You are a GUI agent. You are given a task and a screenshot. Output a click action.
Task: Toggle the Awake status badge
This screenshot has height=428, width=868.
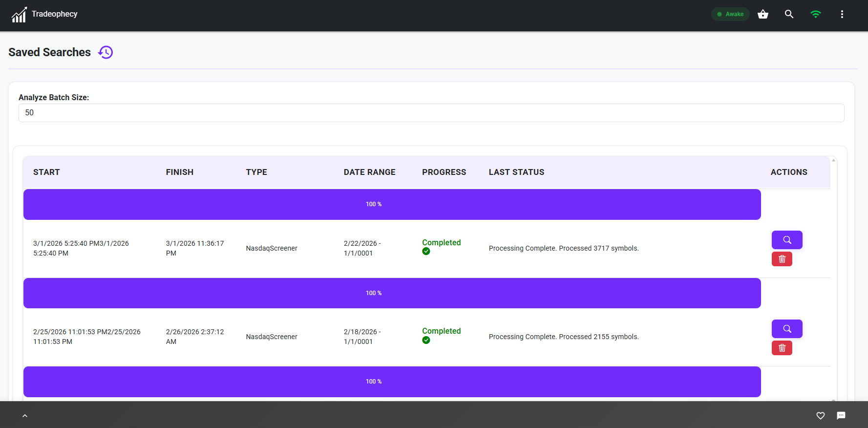pyautogui.click(x=730, y=14)
